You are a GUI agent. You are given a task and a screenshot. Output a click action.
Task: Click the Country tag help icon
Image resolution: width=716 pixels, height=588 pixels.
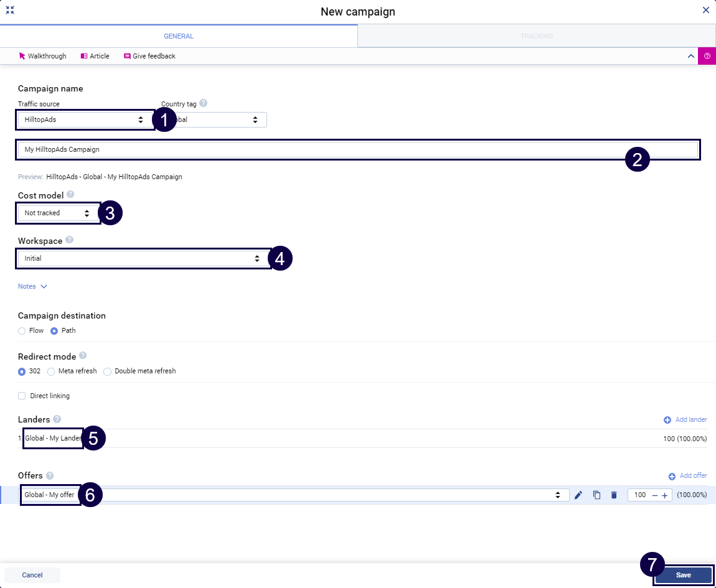click(x=203, y=104)
